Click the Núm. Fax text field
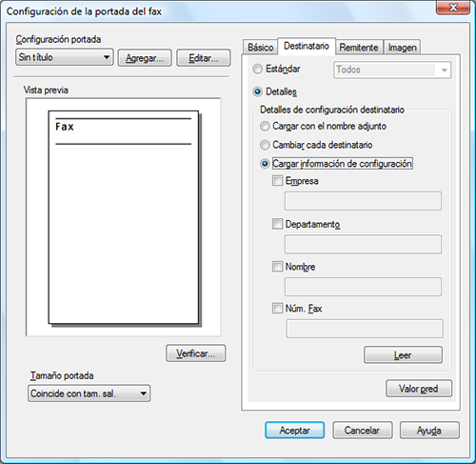Screen dimensions: 476x464 (x=365, y=329)
